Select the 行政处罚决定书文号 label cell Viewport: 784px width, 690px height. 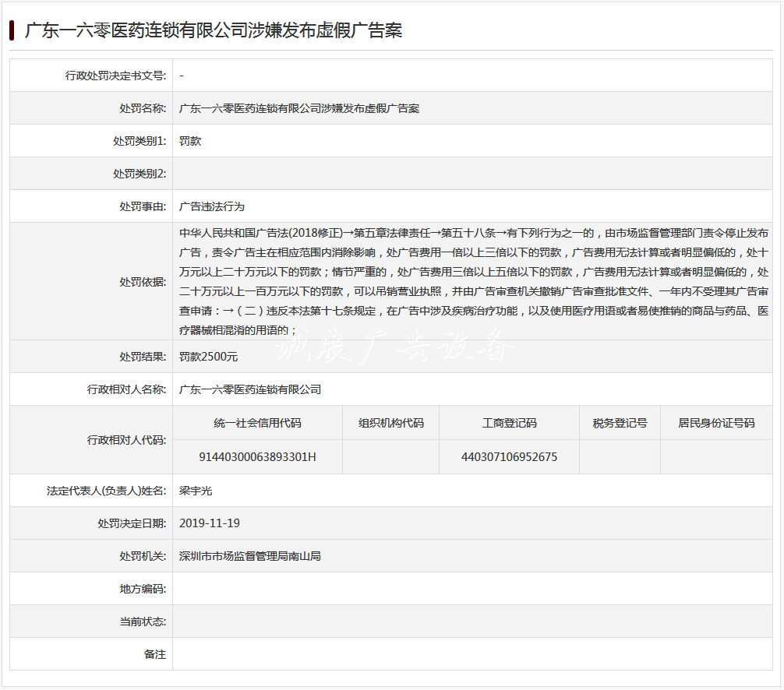(x=91, y=76)
